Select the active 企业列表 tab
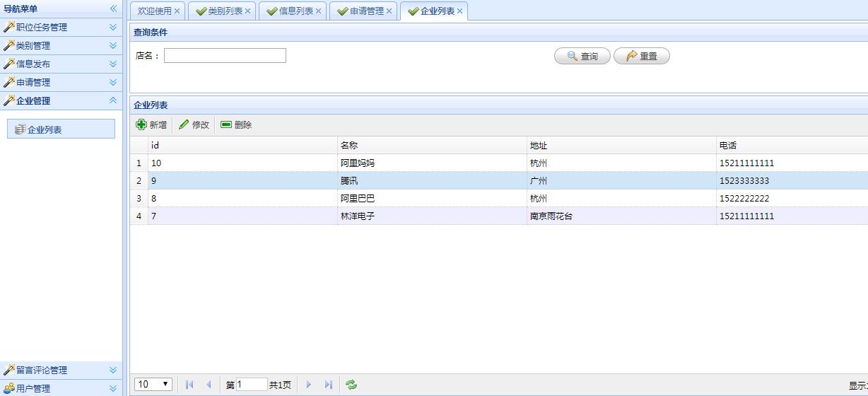This screenshot has height=396, width=868. coord(438,11)
